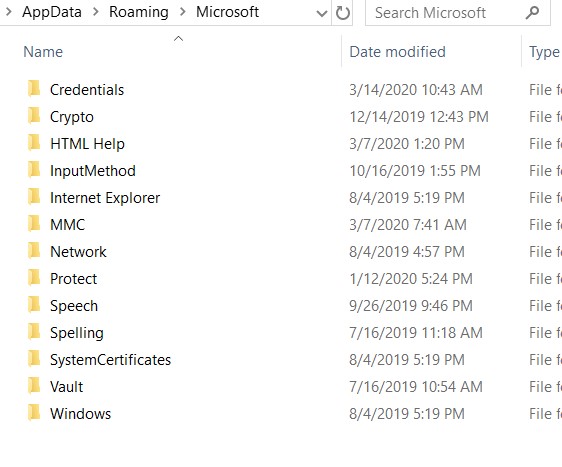The width and height of the screenshot is (562, 467).
Task: Click date 8/4/2019 4:57 PM
Action: [407, 252]
